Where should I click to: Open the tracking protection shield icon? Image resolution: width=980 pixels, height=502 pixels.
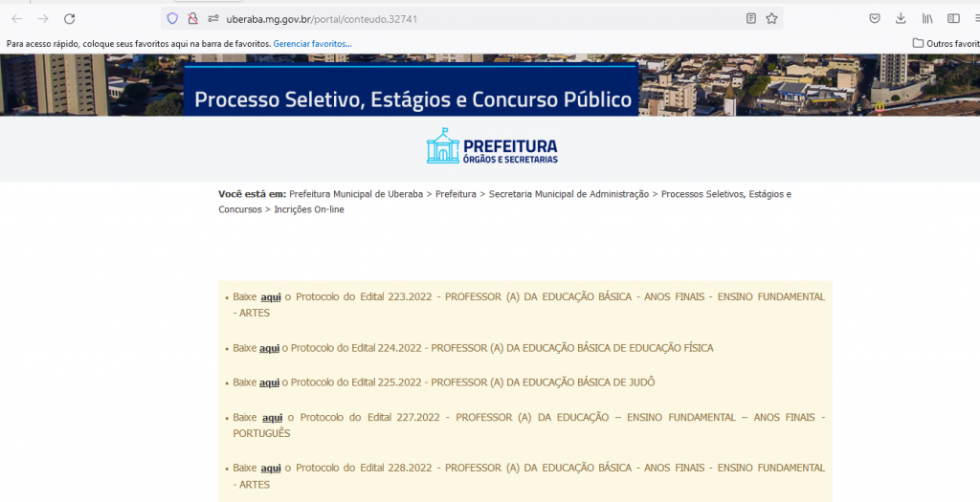click(x=172, y=18)
